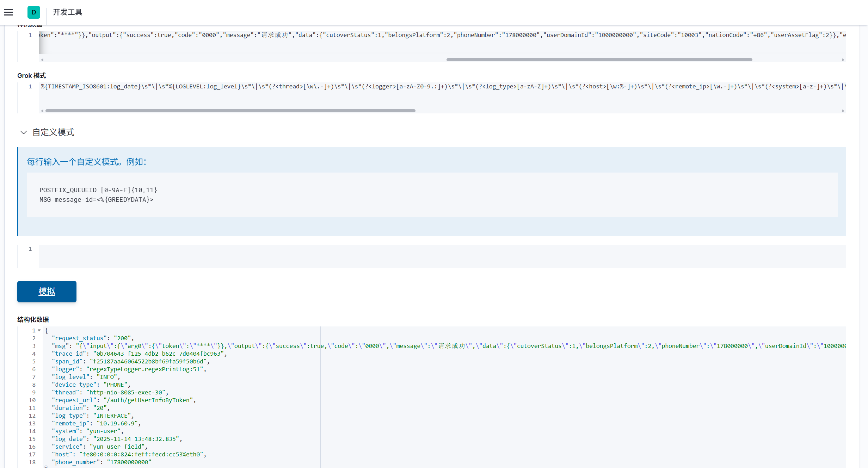
Task: Click the Grok pattern horizontal scrollbar thumb
Action: tap(230, 111)
